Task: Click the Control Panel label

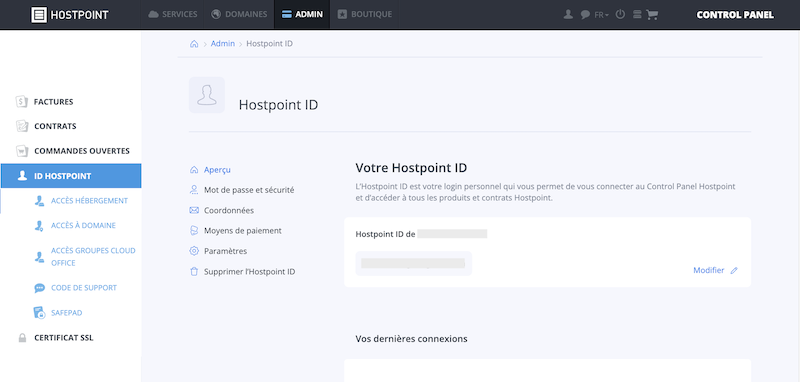Action: click(735, 15)
